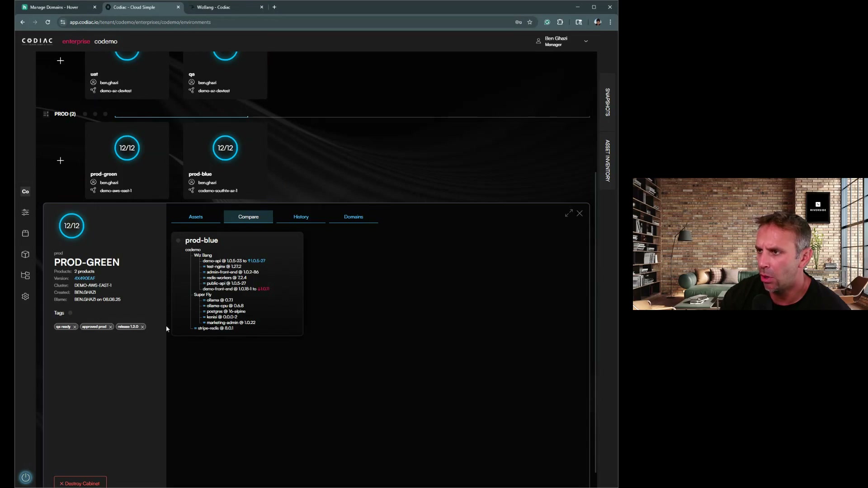This screenshot has height=488, width=868.
Task: Click the list sorting expander beside PROD (2)
Action: [x=46, y=114]
